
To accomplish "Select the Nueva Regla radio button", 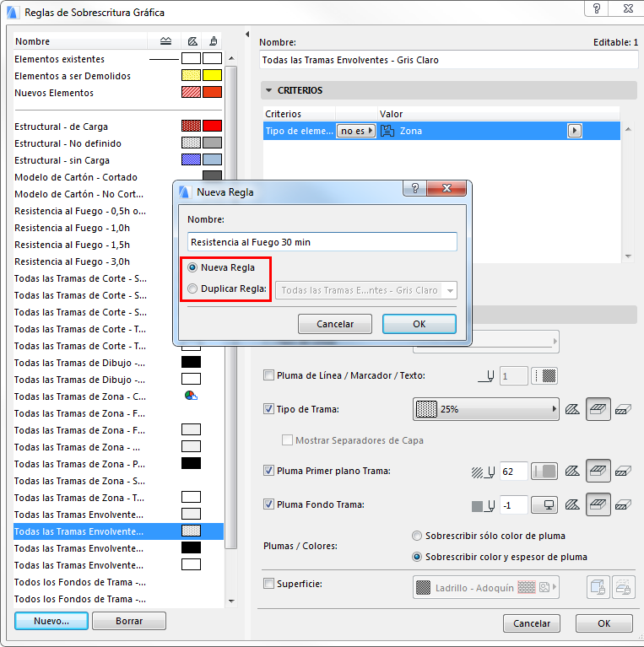I will click(192, 267).
